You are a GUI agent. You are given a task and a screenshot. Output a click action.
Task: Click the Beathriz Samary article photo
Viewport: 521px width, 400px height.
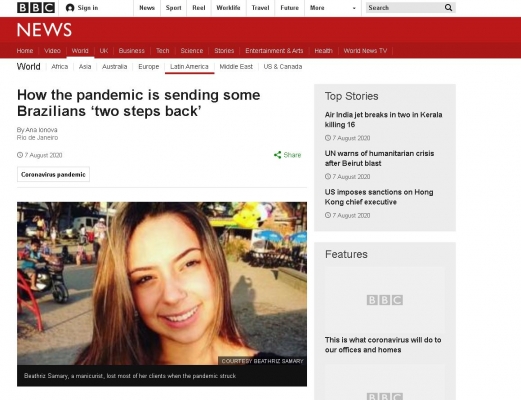tap(162, 283)
